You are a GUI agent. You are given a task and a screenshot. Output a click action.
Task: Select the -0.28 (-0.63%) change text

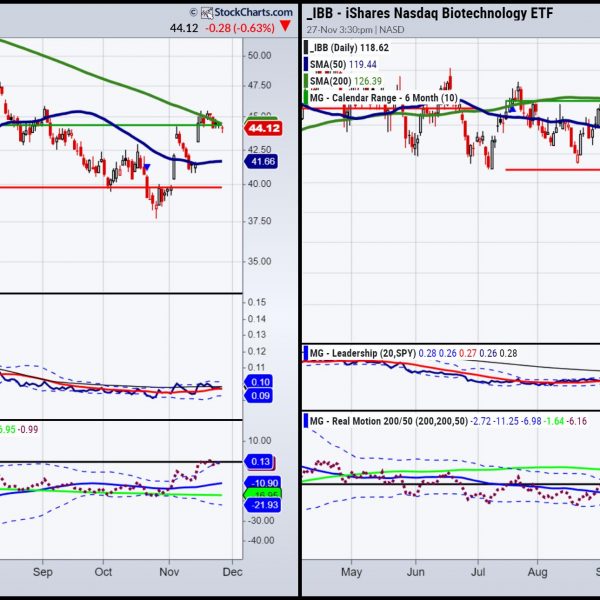click(x=240, y=28)
